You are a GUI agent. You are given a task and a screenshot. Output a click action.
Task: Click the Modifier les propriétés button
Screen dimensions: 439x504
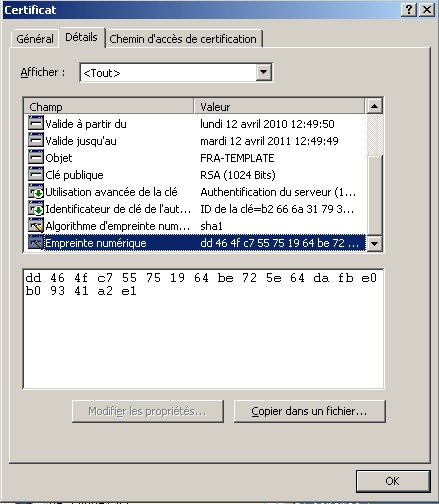pos(148,411)
